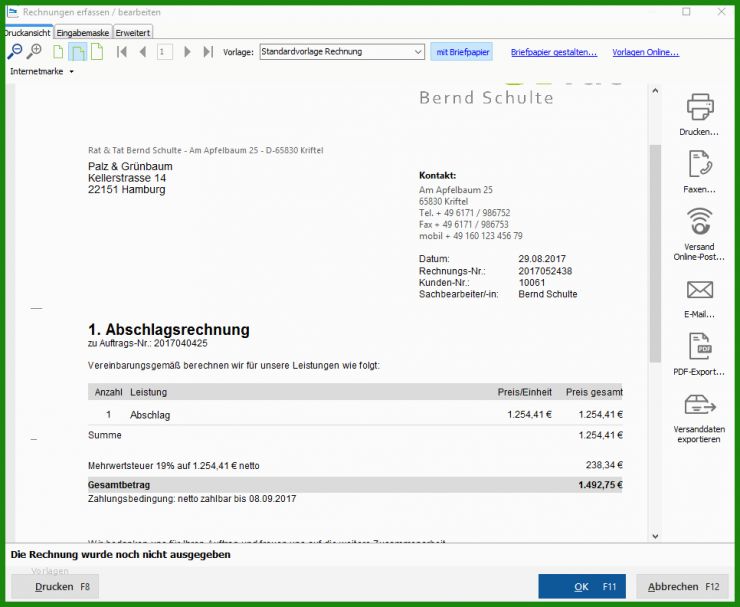
Task: Click the page number field
Action: pyautogui.click(x=164, y=51)
